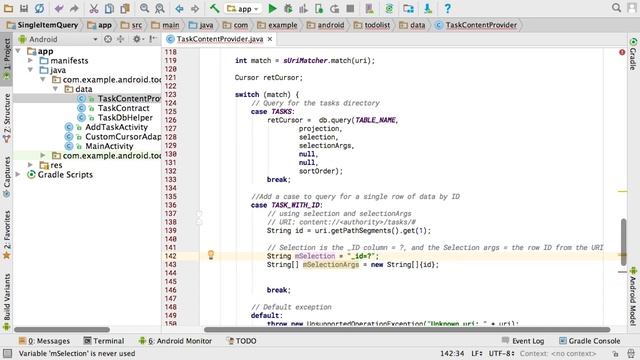The image size is (640, 360).
Task: Toggle the Build Variants tool window
Action: [7, 302]
